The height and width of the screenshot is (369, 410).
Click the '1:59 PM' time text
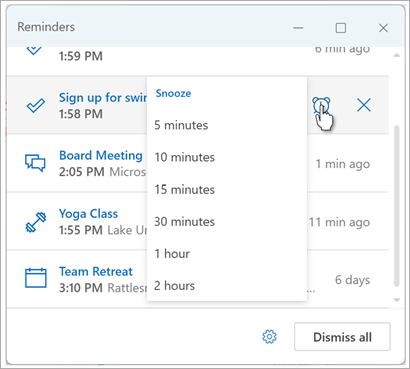click(x=81, y=56)
